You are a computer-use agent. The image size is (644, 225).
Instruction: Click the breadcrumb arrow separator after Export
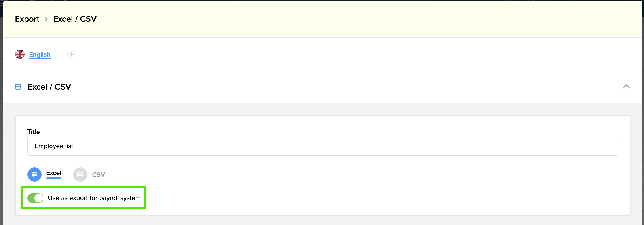tap(46, 19)
